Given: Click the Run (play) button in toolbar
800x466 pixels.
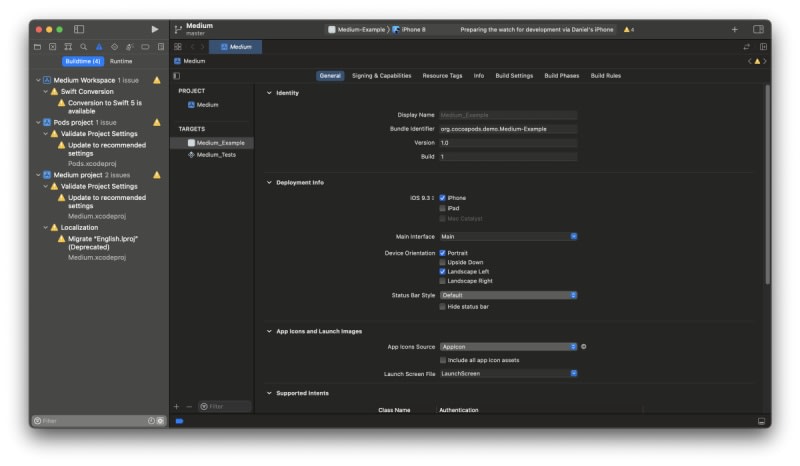Looking at the screenshot, I should (154, 29).
